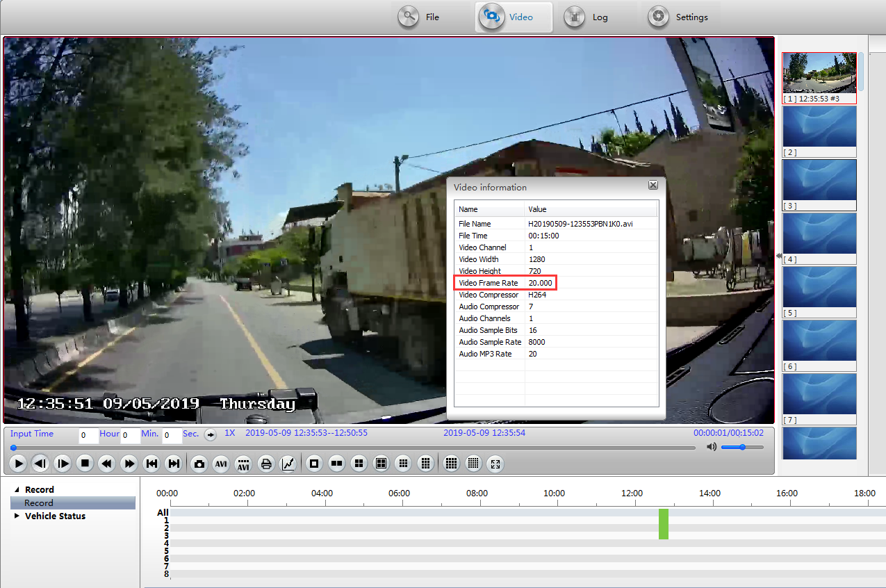Switch to single-window view layout

coord(314,464)
